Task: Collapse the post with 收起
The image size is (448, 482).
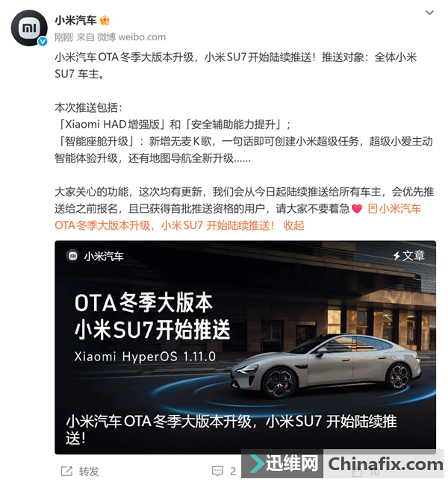Action: tap(293, 225)
